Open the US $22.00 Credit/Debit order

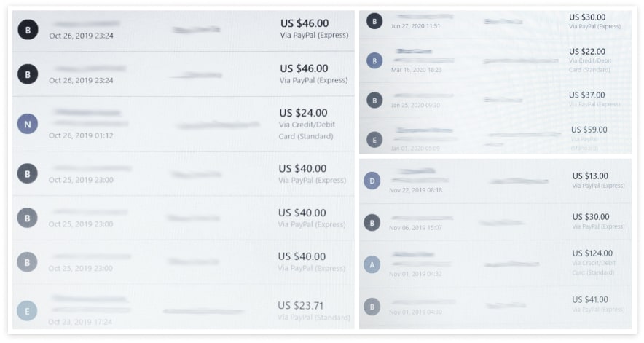(495, 60)
